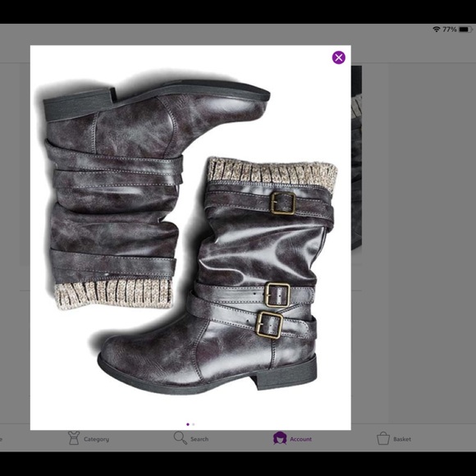Tap the shopping Basket icon
The image size is (476, 476).
(383, 438)
